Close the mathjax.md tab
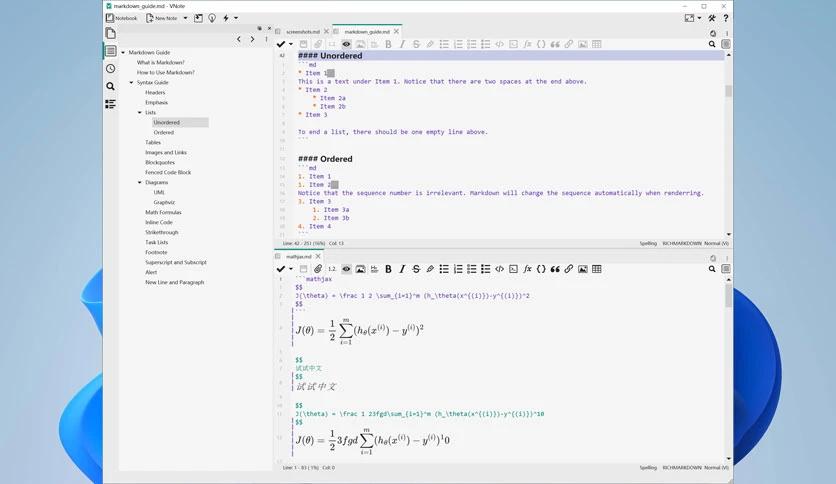Image resolution: width=836 pixels, height=484 pixels. (x=318, y=256)
